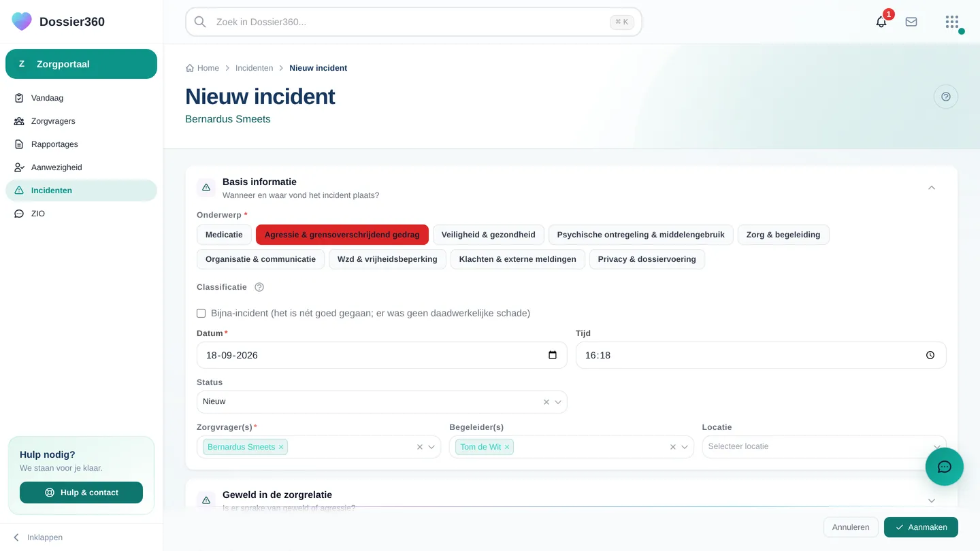Click the Bernardus Smeets subtitle link
This screenshot has width=980, height=551.
[228, 119]
